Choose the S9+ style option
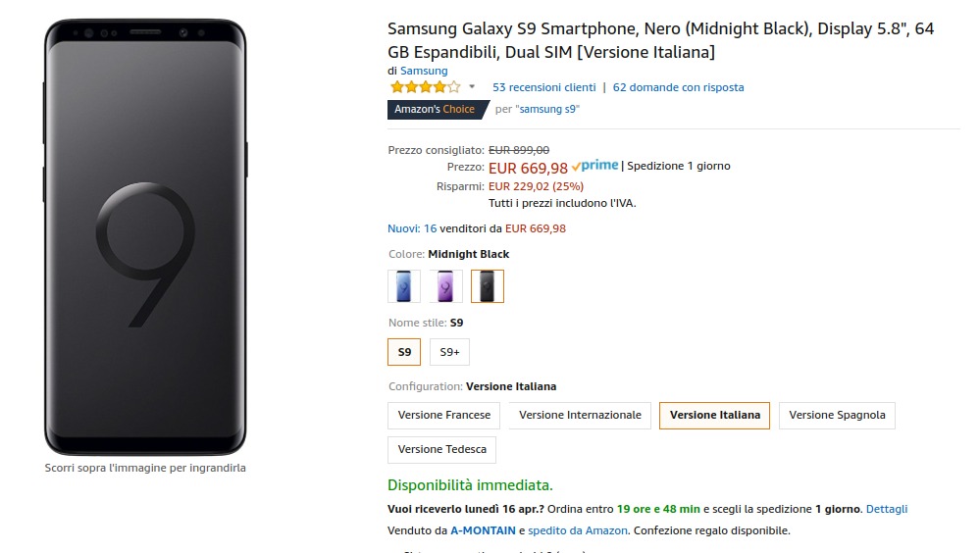Screen dimensions: 980x553 coord(449,351)
